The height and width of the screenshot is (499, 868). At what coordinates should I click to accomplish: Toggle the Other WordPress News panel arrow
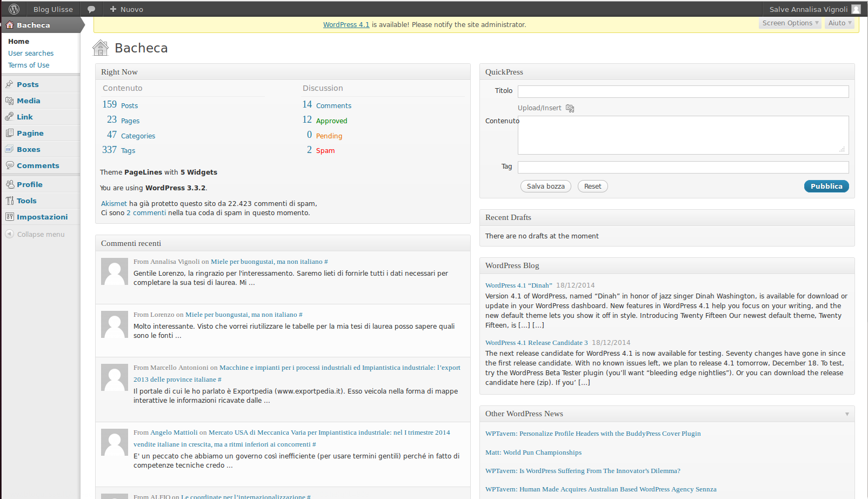(847, 414)
